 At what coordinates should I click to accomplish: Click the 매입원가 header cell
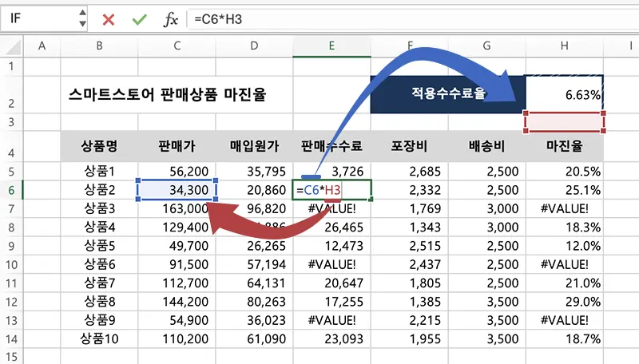pos(254,146)
